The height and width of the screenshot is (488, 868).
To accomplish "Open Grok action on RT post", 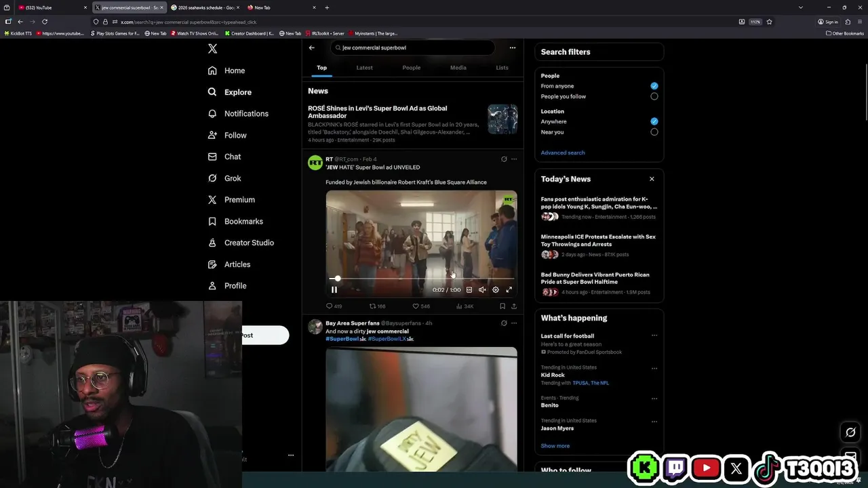I will coord(504,159).
